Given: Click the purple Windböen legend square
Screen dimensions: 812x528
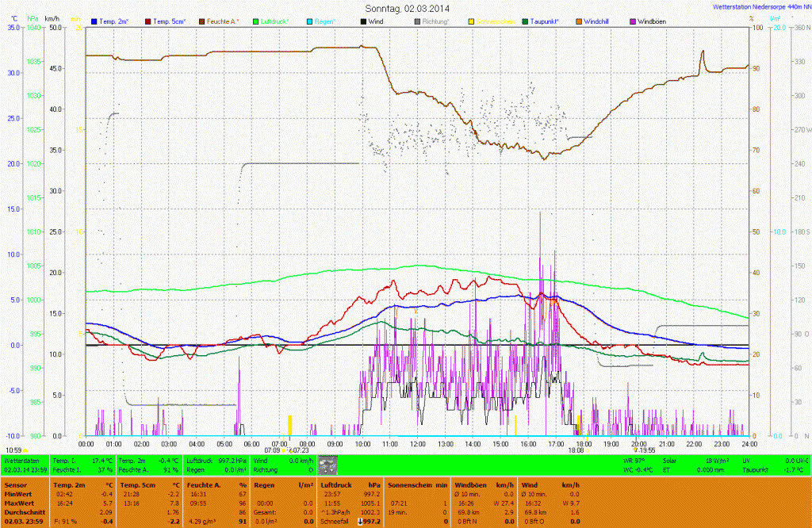Looking at the screenshot, I should coord(633,20).
